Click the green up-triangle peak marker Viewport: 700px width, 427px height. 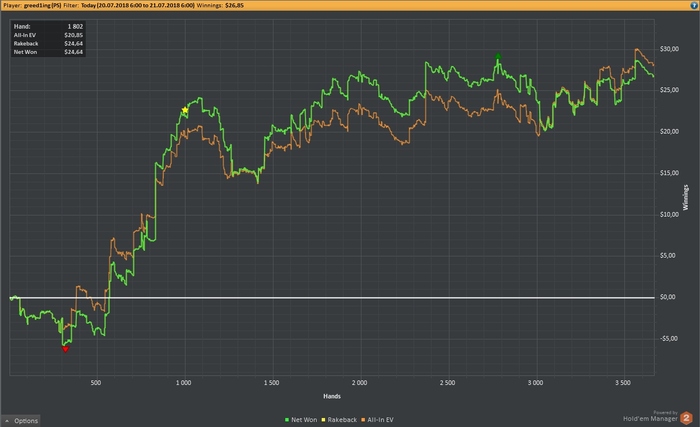(x=498, y=57)
